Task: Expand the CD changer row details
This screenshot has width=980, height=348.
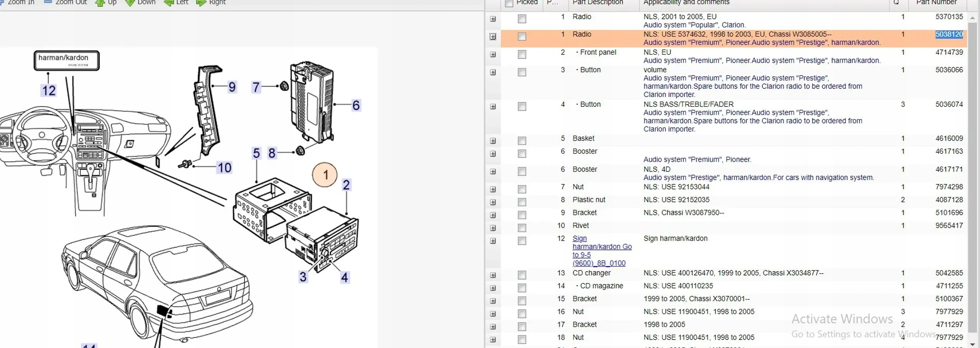Action: (x=493, y=276)
